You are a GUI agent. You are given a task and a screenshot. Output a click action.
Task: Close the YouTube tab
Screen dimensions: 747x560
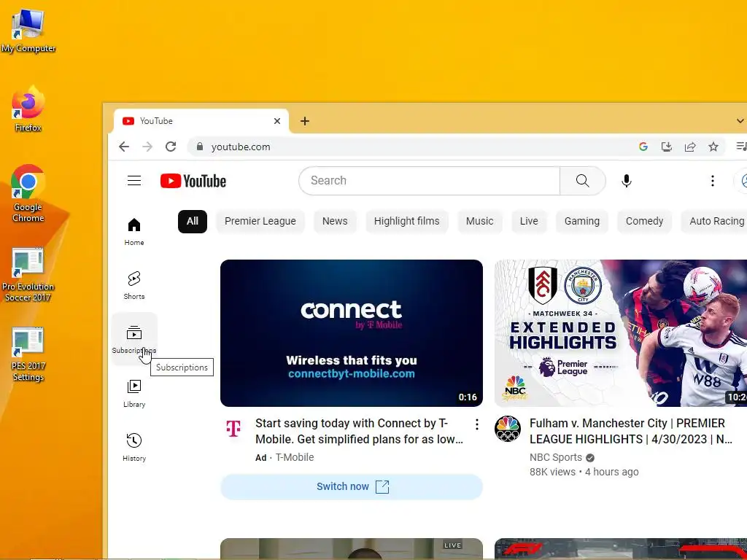point(277,121)
